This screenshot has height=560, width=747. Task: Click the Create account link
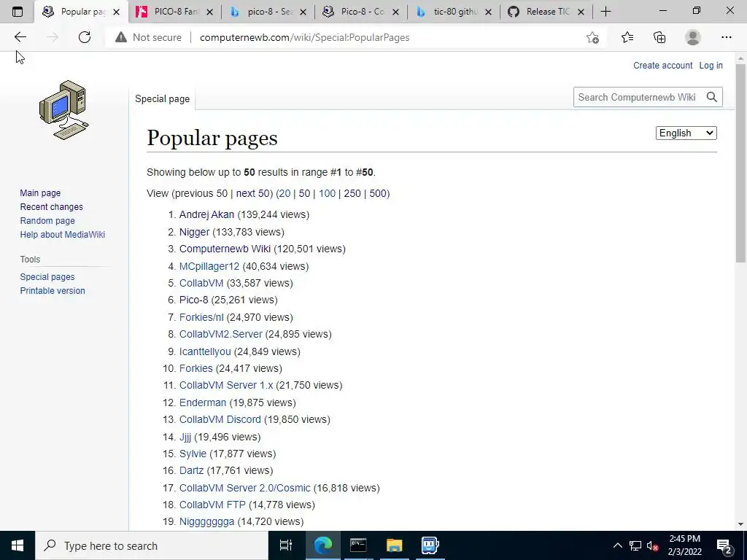[662, 65]
